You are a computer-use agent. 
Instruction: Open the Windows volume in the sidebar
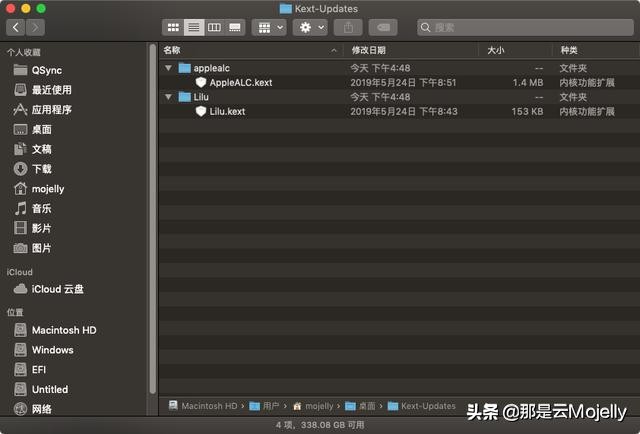click(x=43, y=350)
